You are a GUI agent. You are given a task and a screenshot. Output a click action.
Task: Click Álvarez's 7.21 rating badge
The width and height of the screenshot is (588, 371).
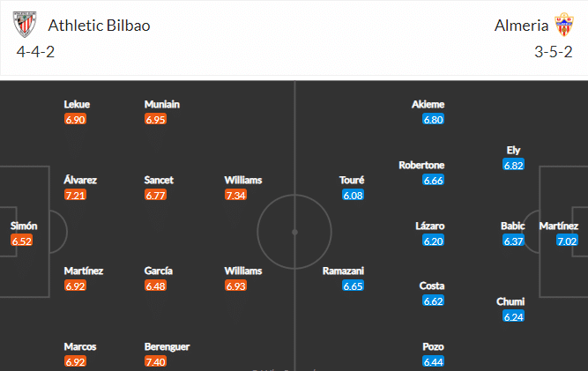pyautogui.click(x=76, y=196)
